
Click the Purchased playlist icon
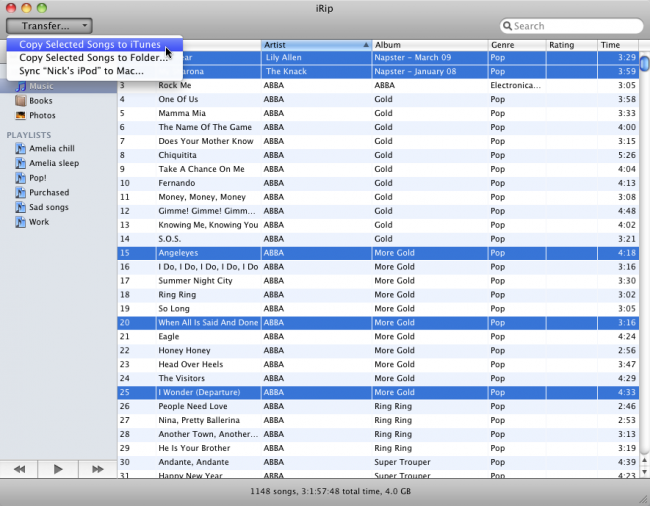[20, 193]
